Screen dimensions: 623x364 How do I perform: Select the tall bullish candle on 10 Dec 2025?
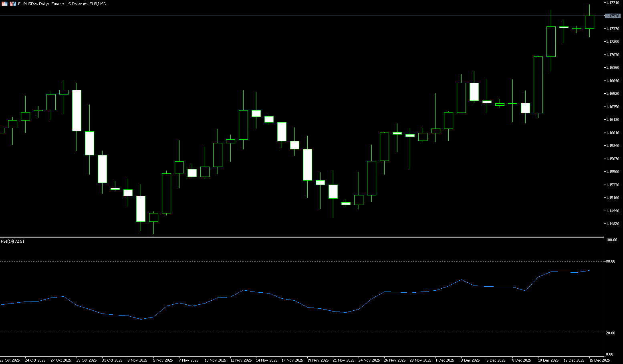coord(538,84)
